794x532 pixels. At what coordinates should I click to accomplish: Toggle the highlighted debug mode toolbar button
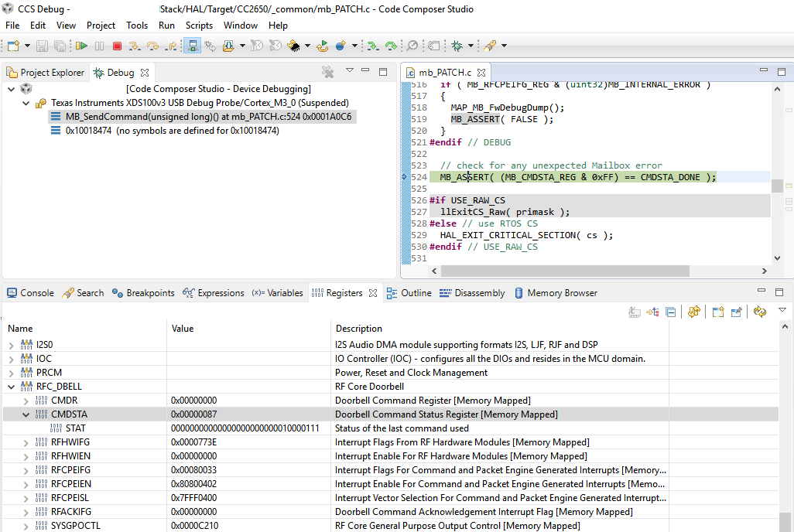point(193,46)
